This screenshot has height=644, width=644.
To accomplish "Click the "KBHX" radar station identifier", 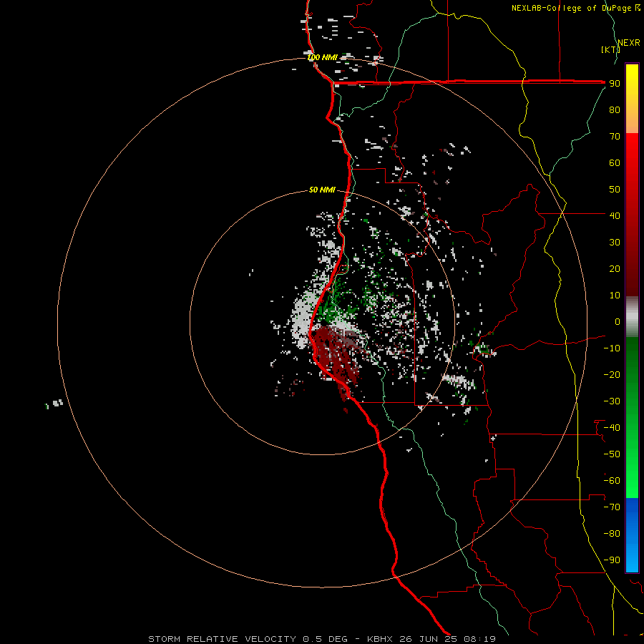I will [x=380, y=639].
